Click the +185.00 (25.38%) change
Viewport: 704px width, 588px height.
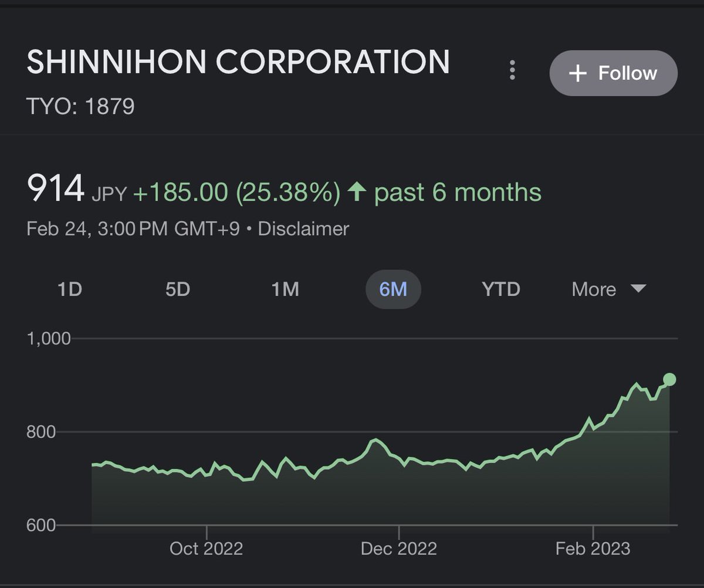pos(237,192)
